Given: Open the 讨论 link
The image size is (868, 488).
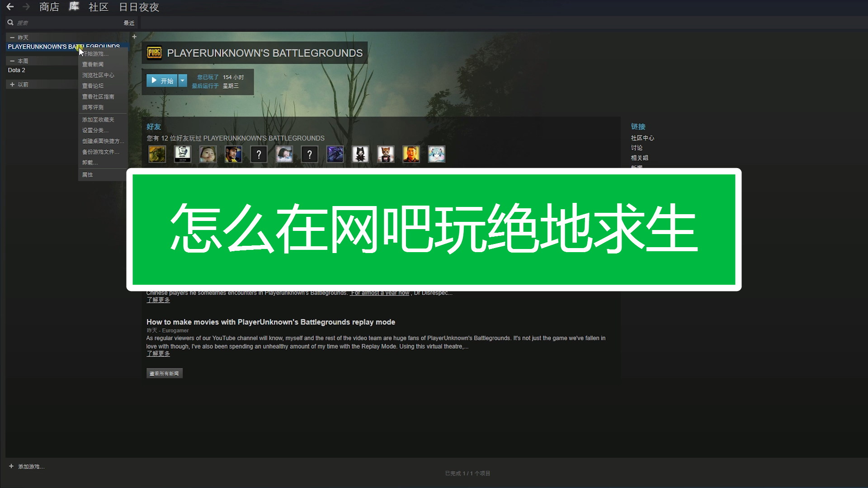Looking at the screenshot, I should click(x=637, y=148).
